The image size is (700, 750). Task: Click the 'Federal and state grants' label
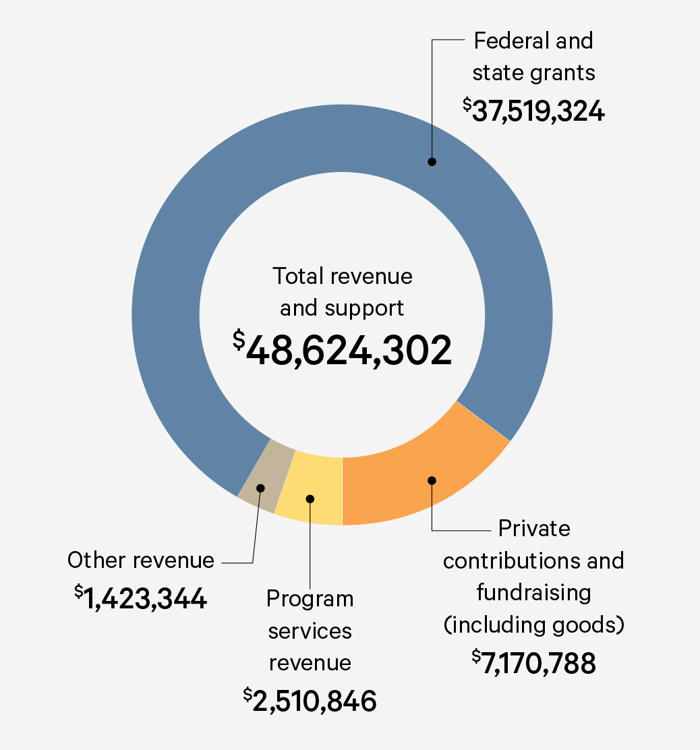[533, 57]
